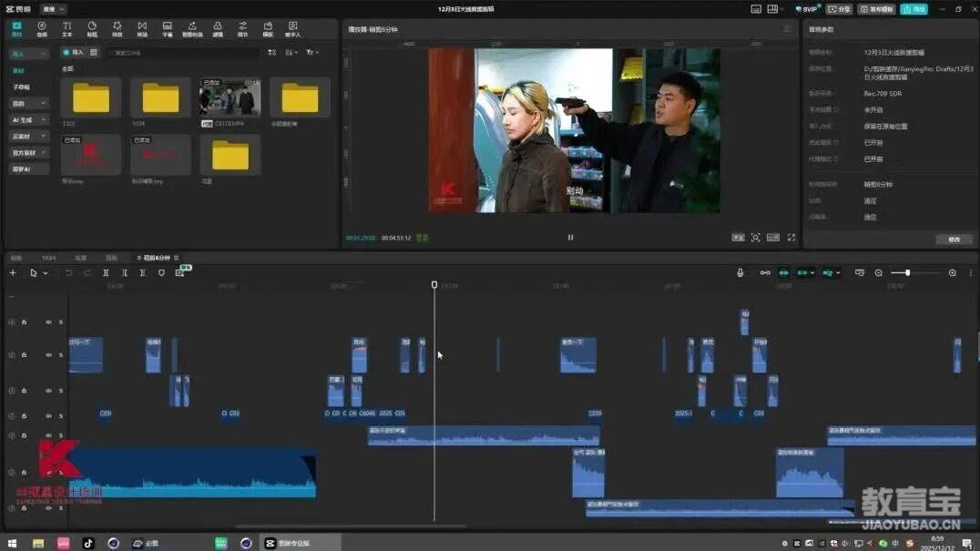Click the 修改 button in draft parameters

(954, 240)
